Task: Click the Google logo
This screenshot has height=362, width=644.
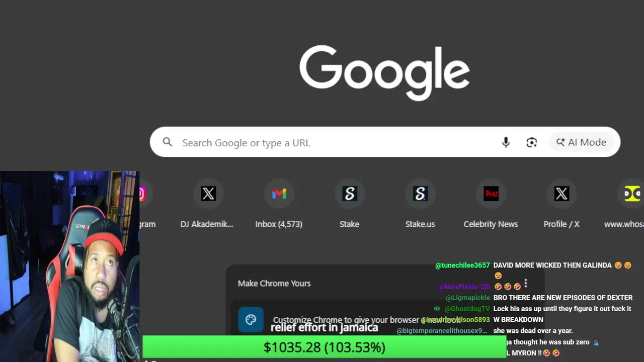Action: coord(384,72)
